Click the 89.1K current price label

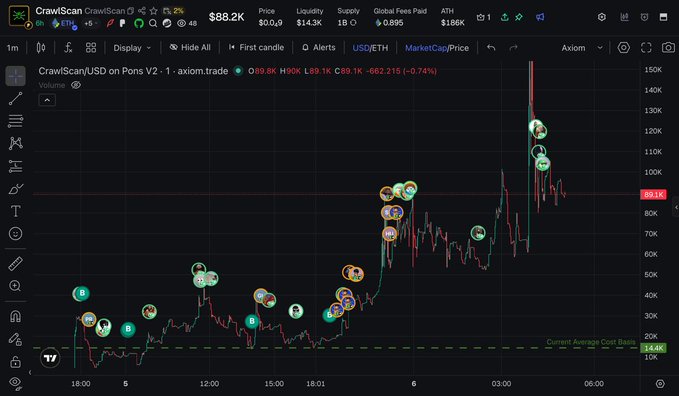[x=653, y=195]
